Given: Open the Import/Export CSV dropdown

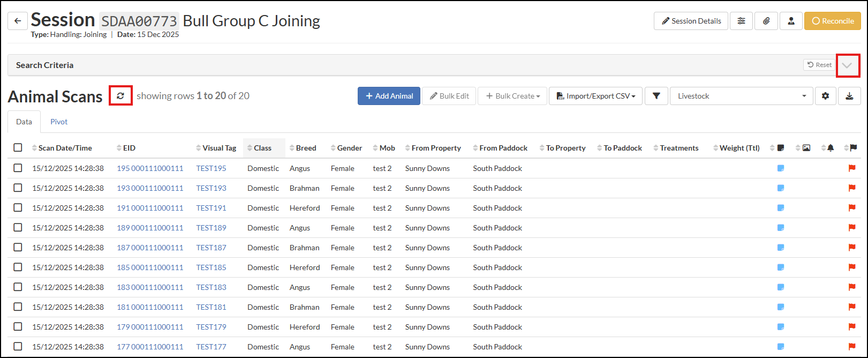Looking at the screenshot, I should (595, 96).
